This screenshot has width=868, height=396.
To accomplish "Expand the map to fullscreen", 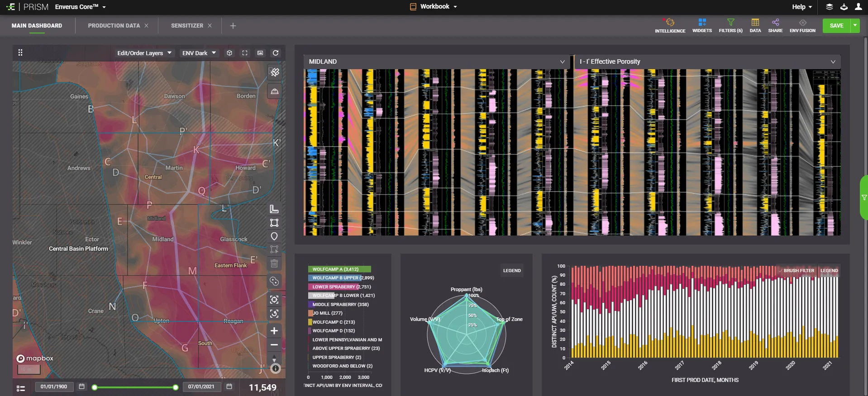I will (x=245, y=53).
